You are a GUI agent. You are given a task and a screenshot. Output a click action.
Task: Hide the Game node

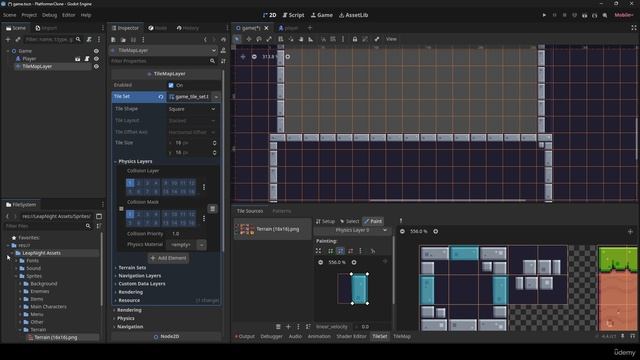pyautogui.click(x=96, y=51)
